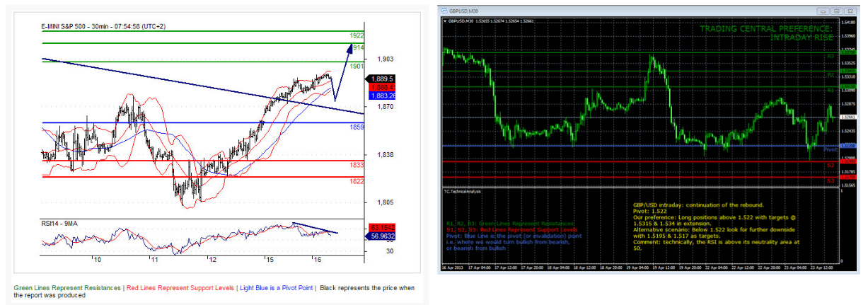Click the red 63.1542 RSI value
Screen dimensions: 868x305
pos(382,227)
